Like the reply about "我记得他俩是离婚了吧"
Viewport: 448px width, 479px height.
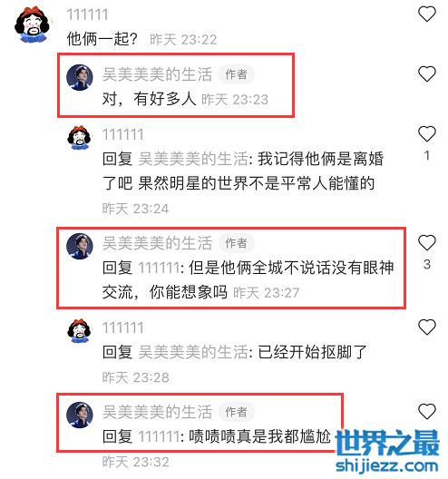click(426, 133)
